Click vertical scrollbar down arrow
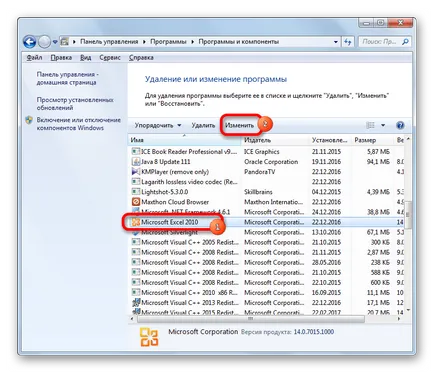The image size is (434, 373). 408,310
